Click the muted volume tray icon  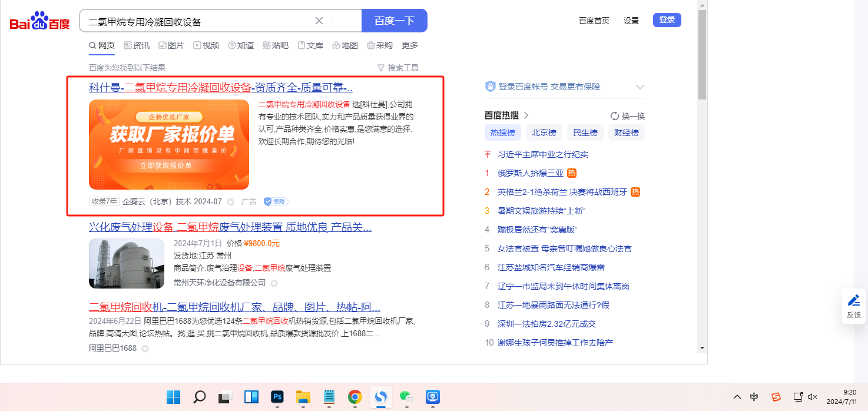click(x=813, y=397)
